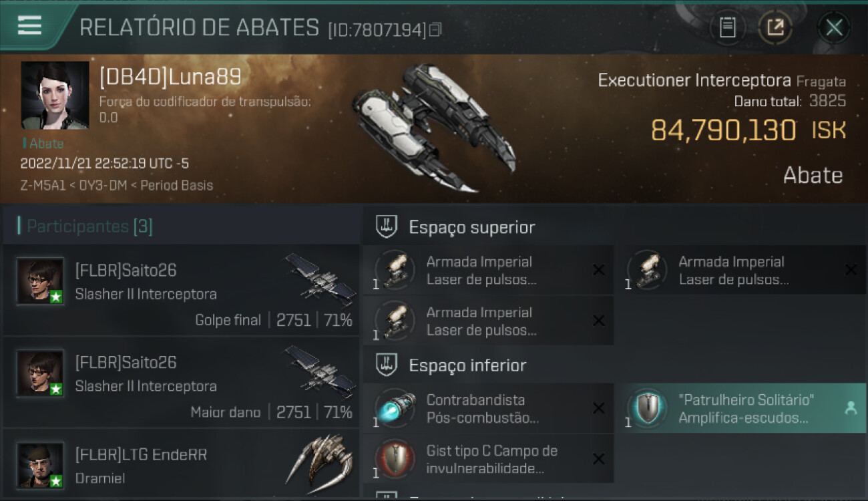Select Saito26 Golpe final participant row
This screenshot has height=501, width=868.
click(x=181, y=290)
